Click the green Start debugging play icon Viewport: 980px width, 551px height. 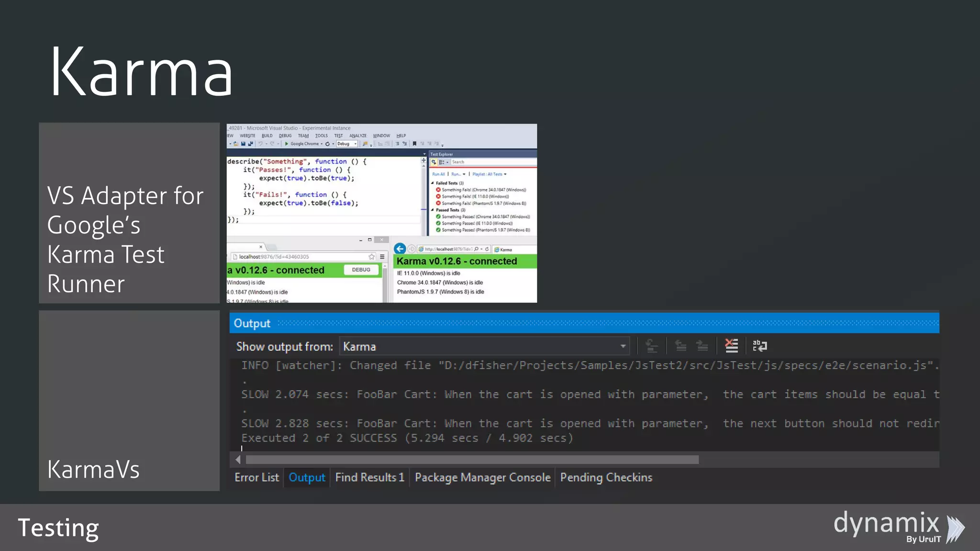286,143
